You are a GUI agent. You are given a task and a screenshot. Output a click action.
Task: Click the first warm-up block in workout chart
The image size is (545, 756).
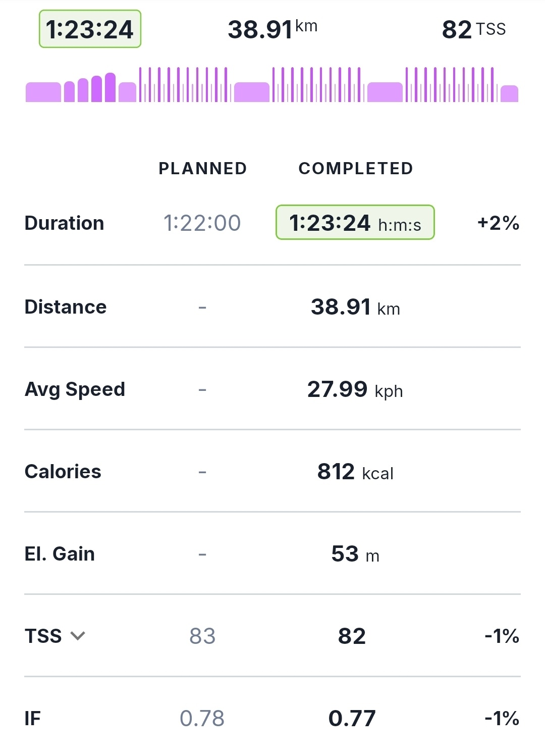pyautogui.click(x=43, y=92)
